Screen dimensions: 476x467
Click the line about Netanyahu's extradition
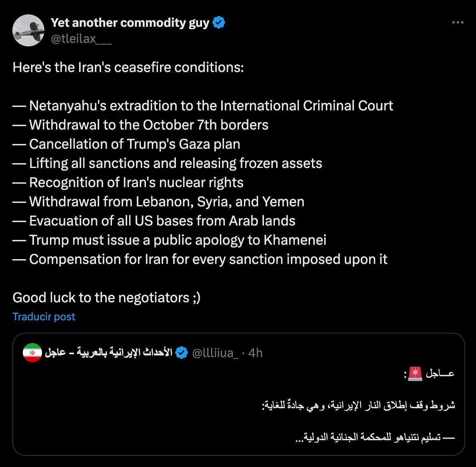point(211,106)
